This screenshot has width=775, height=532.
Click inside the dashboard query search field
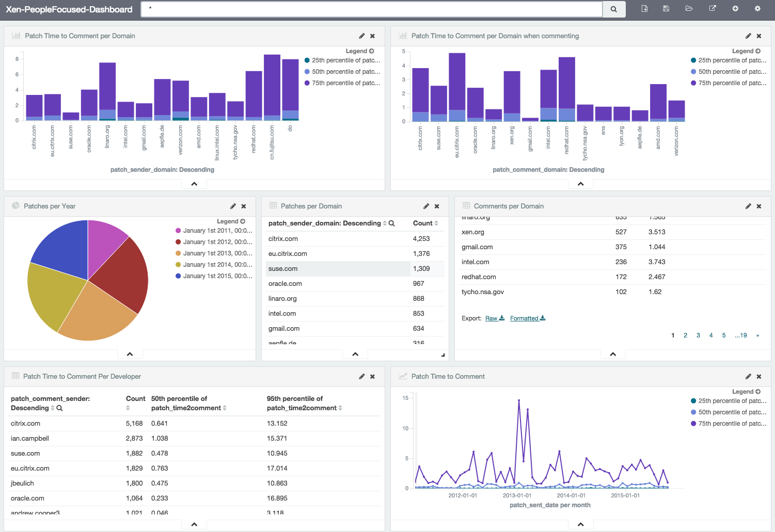tap(372, 9)
